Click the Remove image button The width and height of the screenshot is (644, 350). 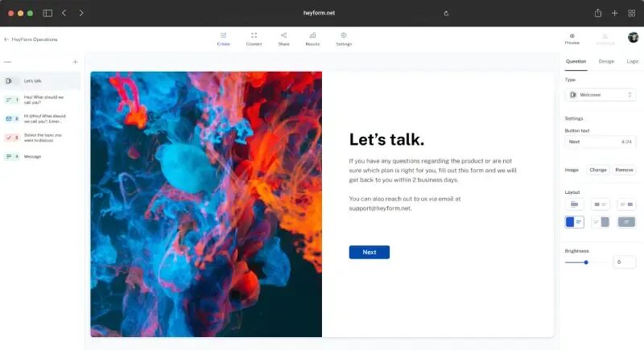coord(624,170)
